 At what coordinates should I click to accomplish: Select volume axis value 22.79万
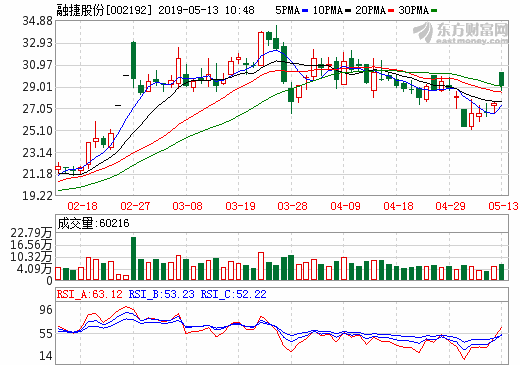point(31,233)
